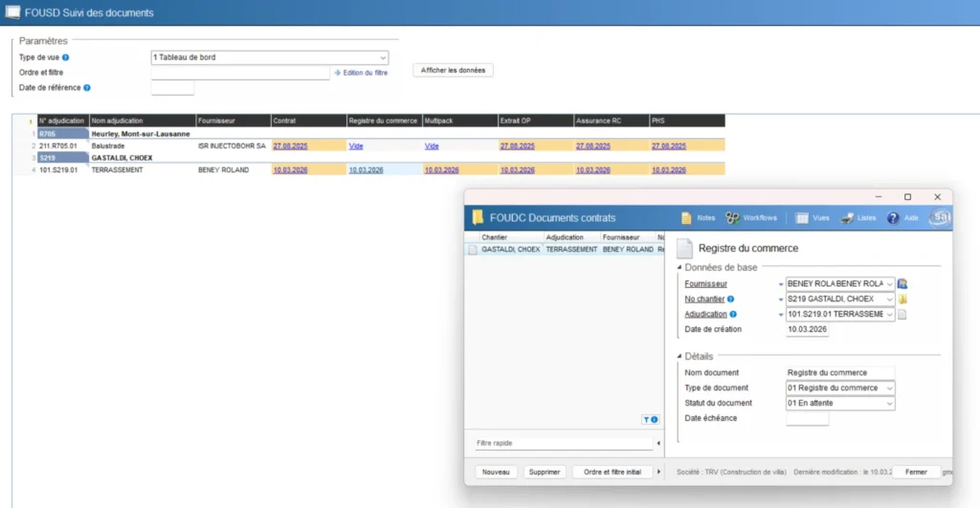Click Supprimer button
The image size is (980, 508).
tap(545, 472)
